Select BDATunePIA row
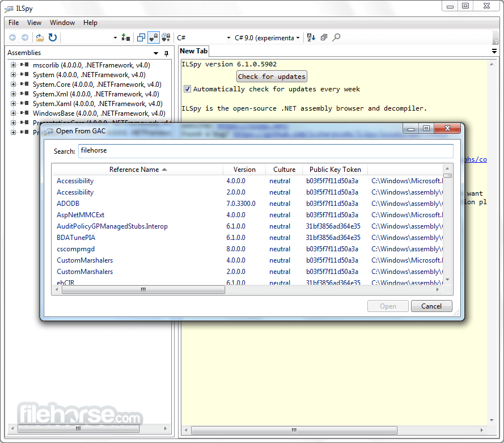Image resolution: width=504 pixels, height=443 pixels. pyautogui.click(x=248, y=238)
